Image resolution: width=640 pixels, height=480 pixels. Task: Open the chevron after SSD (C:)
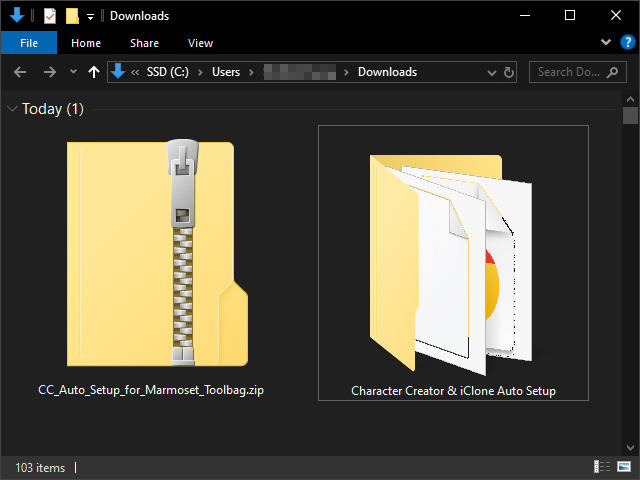pos(200,73)
